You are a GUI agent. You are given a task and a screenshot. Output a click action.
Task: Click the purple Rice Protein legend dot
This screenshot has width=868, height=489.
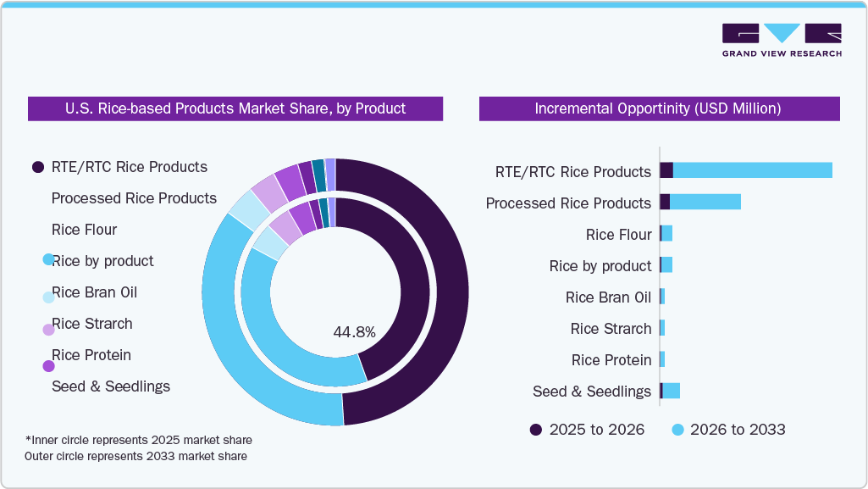[x=49, y=366]
